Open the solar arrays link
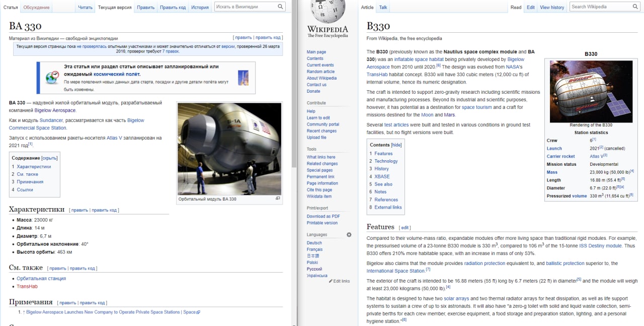The width and height of the screenshot is (644, 326). [x=456, y=299]
